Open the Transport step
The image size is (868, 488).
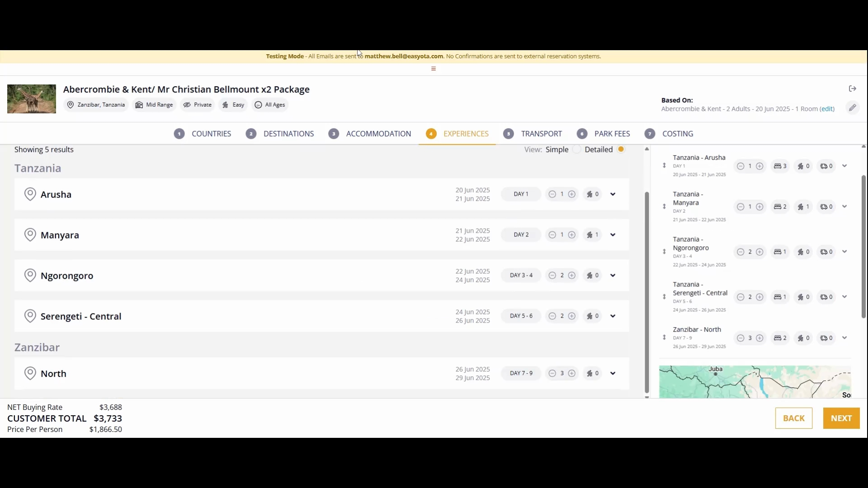(533, 134)
